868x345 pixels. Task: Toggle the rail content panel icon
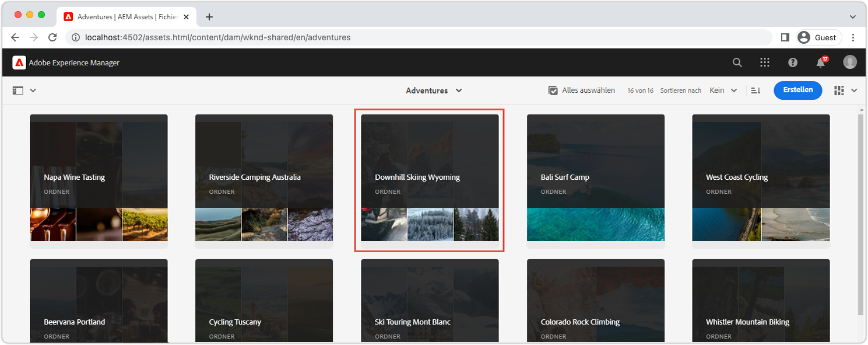(17, 90)
